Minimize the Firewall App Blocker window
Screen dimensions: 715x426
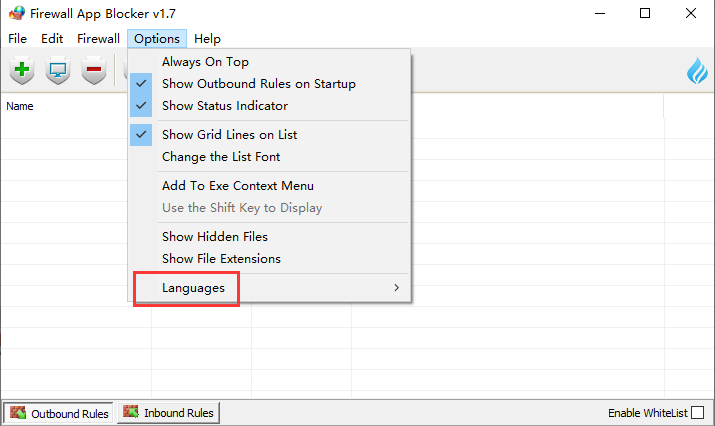click(600, 13)
